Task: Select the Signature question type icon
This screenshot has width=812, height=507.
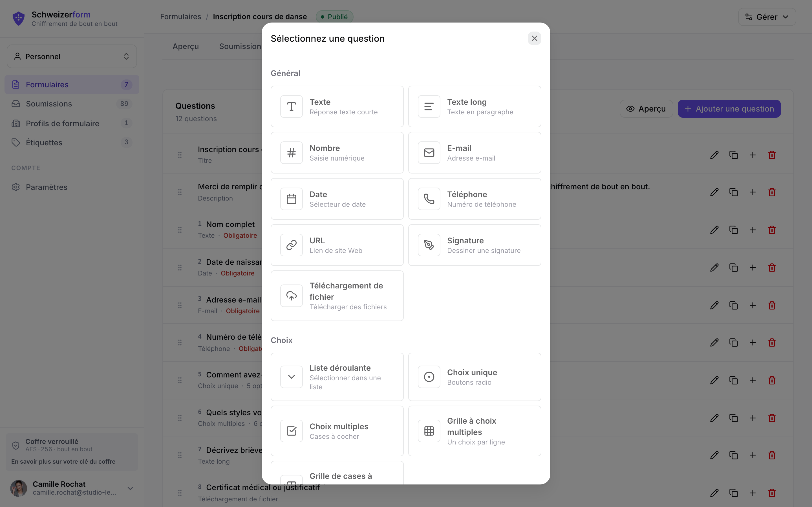Action: pos(429,245)
